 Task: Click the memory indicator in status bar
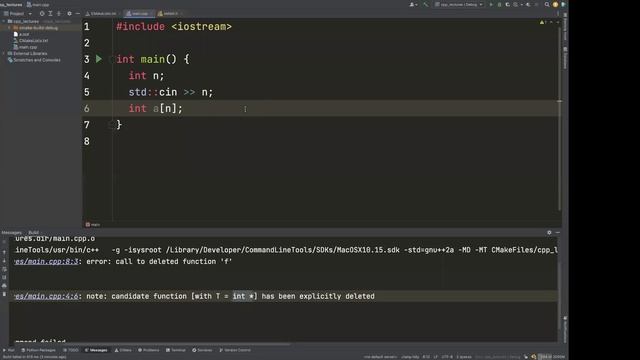tap(551, 357)
